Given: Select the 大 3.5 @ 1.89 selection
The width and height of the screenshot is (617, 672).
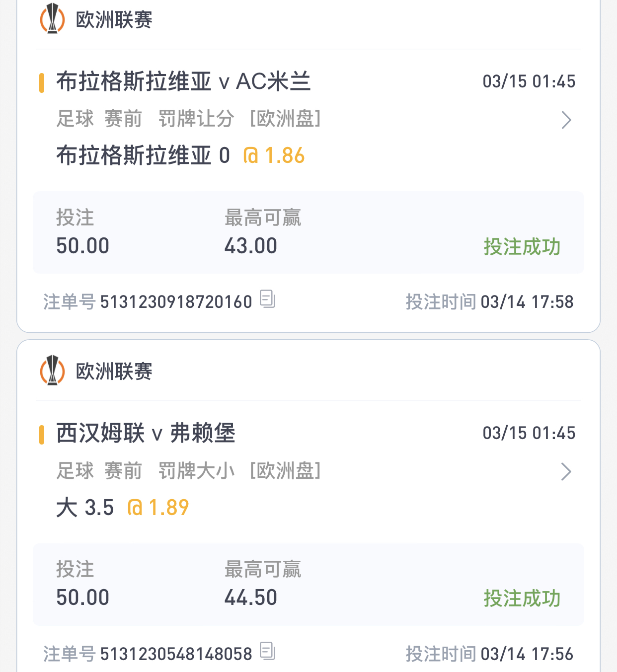Looking at the screenshot, I should (x=122, y=508).
